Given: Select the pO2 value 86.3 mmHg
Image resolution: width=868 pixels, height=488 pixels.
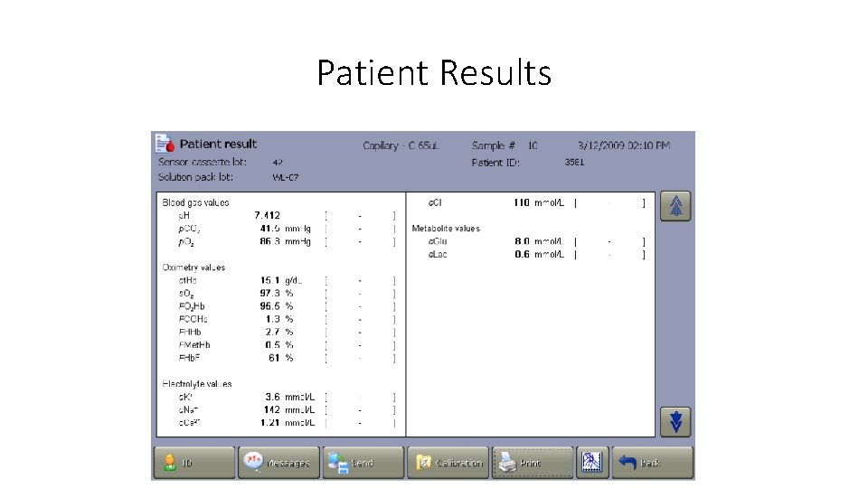Looking at the screenshot, I should pos(285,242).
